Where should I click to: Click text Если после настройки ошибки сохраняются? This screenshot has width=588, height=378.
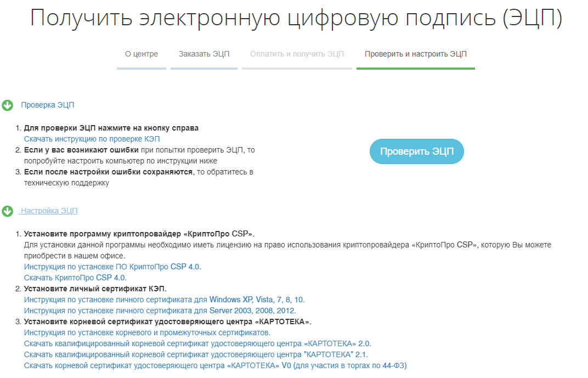[109, 172]
